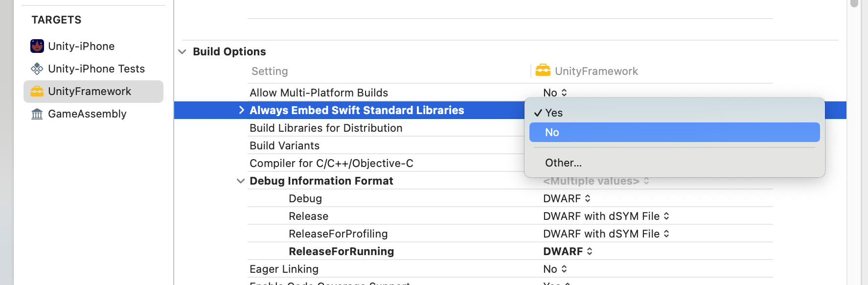Select the ReleaseForProfiling configuration row
868x285 pixels.
pos(338,234)
